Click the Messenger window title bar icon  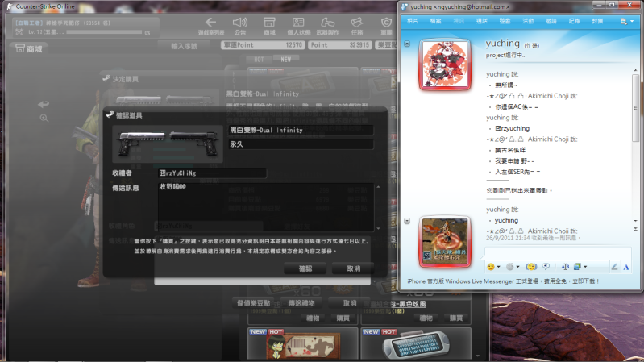point(405,7)
